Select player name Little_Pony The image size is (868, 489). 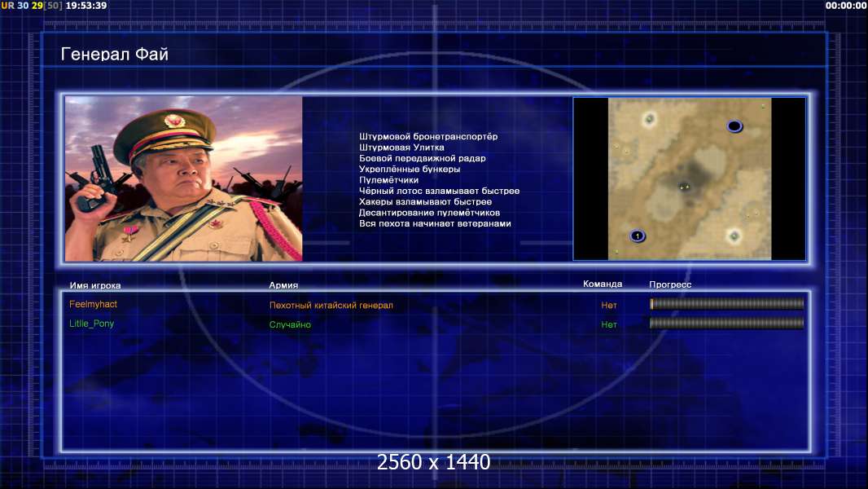pyautogui.click(x=91, y=324)
